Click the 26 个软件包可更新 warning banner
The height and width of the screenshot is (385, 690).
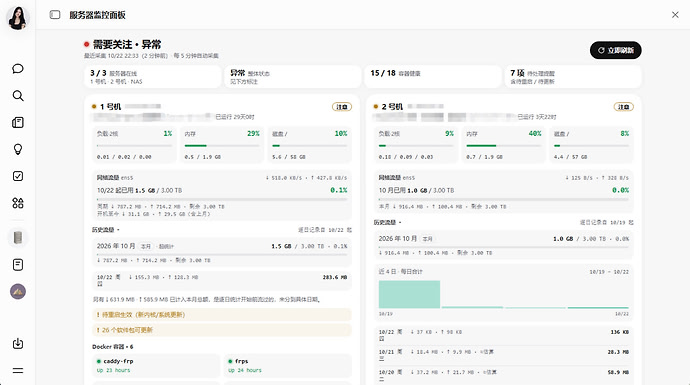222,330
